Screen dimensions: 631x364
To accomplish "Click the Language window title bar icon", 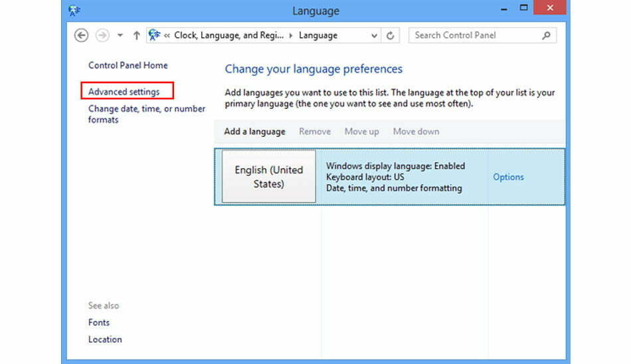I will (74, 11).
